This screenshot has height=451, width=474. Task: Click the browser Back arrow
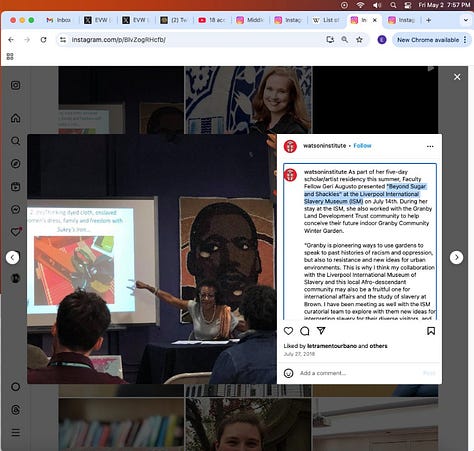coord(11,40)
